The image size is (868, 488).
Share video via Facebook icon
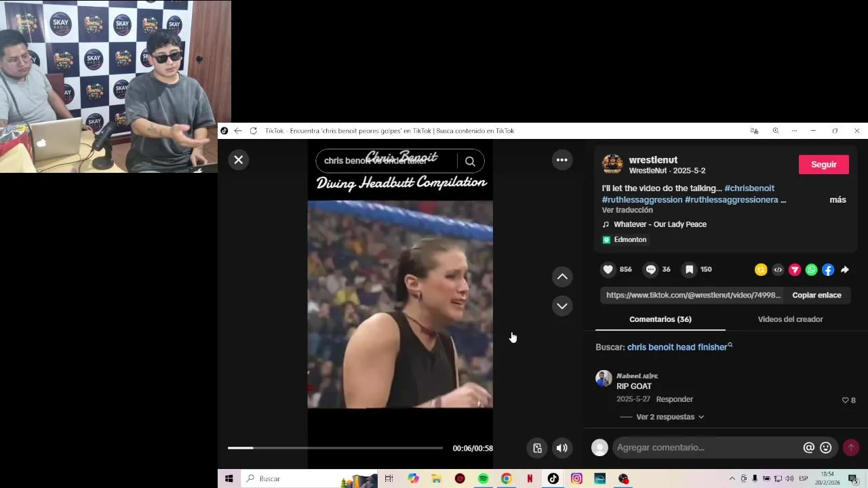828,270
